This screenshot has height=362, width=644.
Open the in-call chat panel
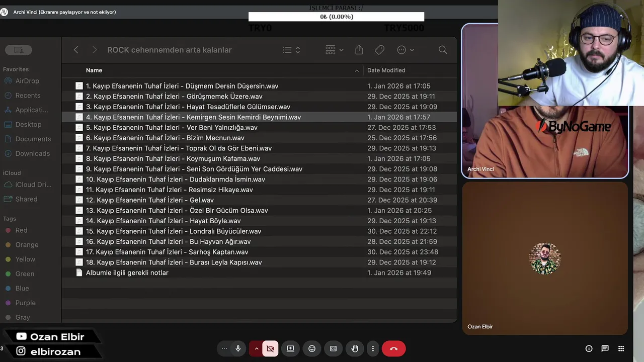(x=605, y=348)
